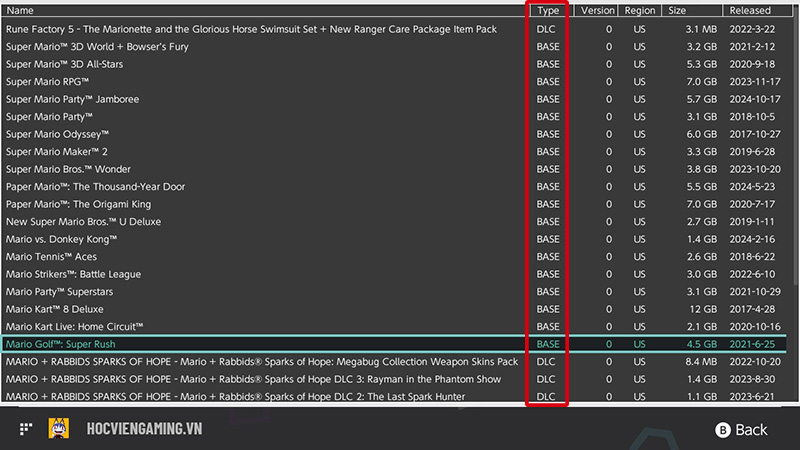The height and width of the screenshot is (450, 800).
Task: Select Mario Kart 8 Deluxe
Action: click(x=394, y=309)
